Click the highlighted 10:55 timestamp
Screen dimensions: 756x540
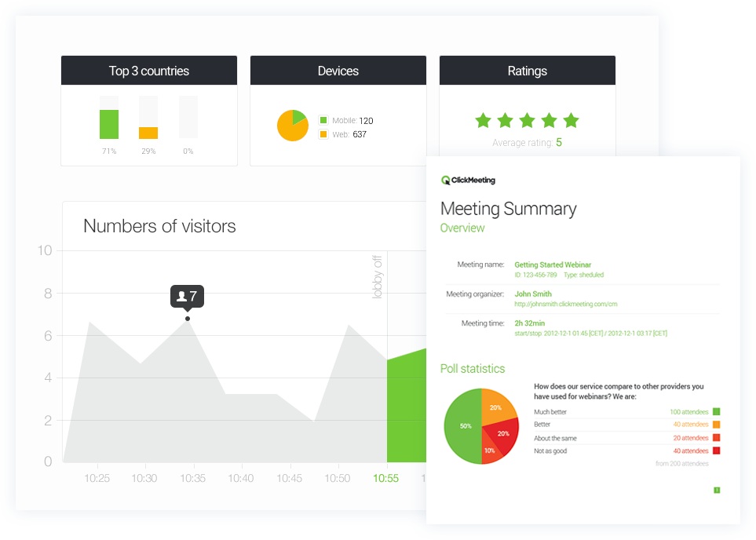tap(386, 477)
